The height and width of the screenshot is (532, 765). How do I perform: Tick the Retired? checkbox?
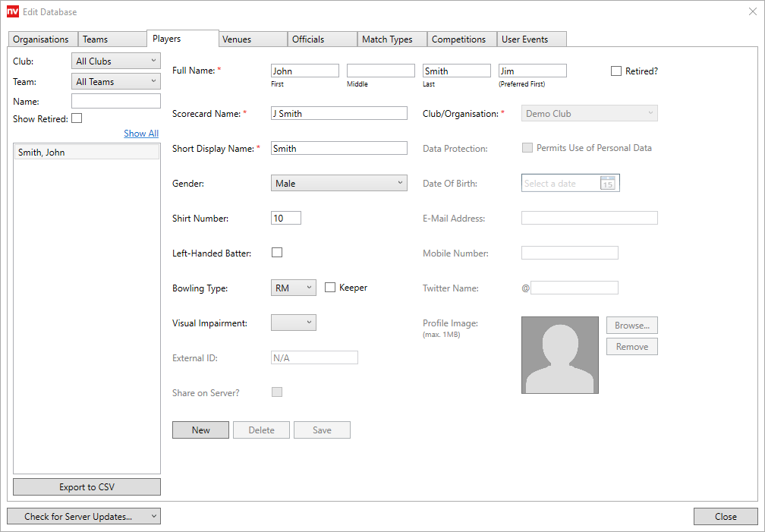[616, 71]
